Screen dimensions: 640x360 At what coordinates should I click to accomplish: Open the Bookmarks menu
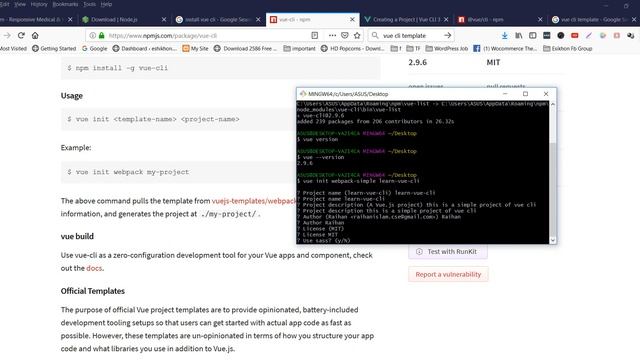click(x=65, y=4)
